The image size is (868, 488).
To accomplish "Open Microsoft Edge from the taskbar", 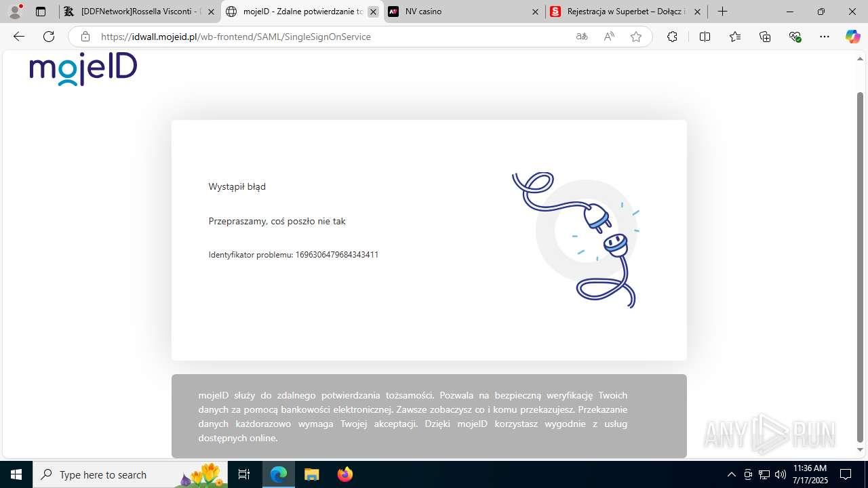I will [x=279, y=474].
